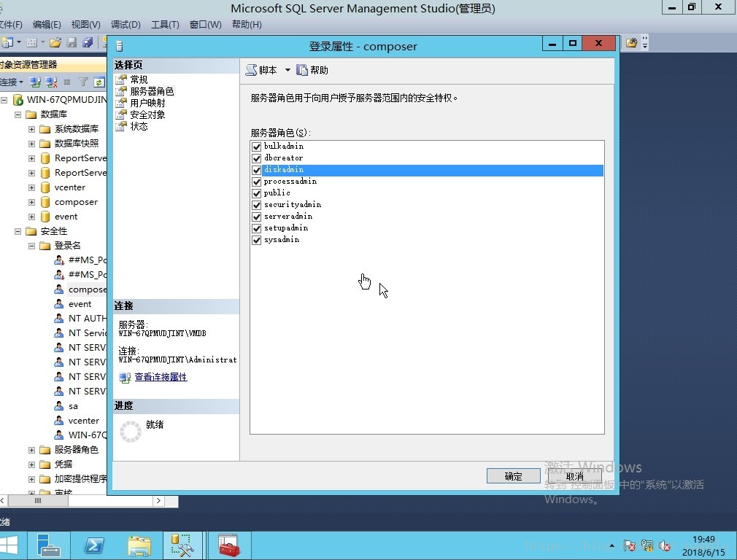
Task: Click the 取消 Cancel button
Action: tap(574, 476)
